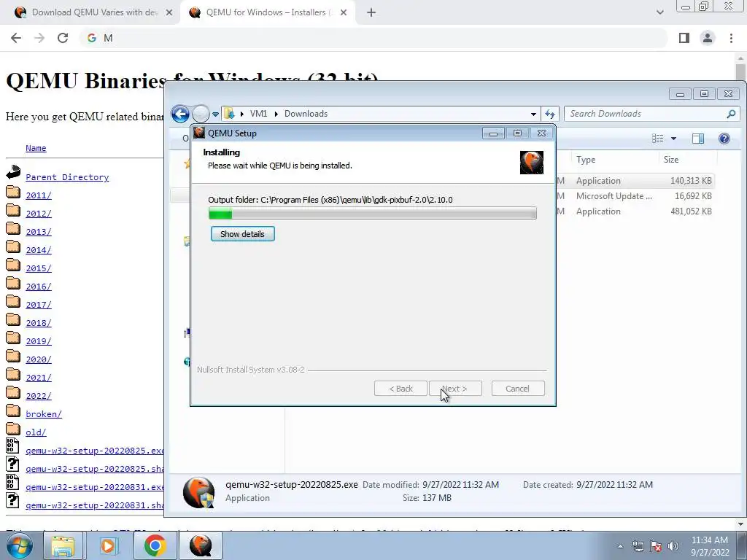747x560 pixels.
Task: Open the 2015/ folder link
Action: pyautogui.click(x=39, y=268)
